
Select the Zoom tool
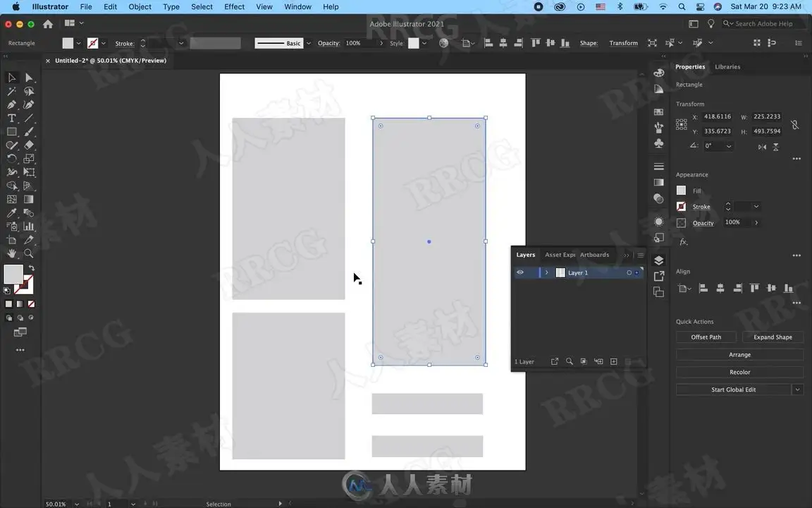29,253
